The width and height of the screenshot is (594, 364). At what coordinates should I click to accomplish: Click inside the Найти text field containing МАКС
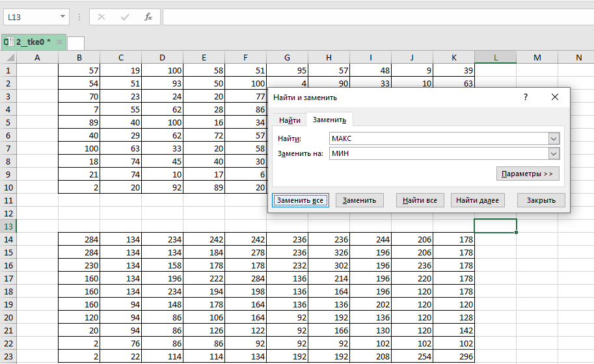pos(437,138)
